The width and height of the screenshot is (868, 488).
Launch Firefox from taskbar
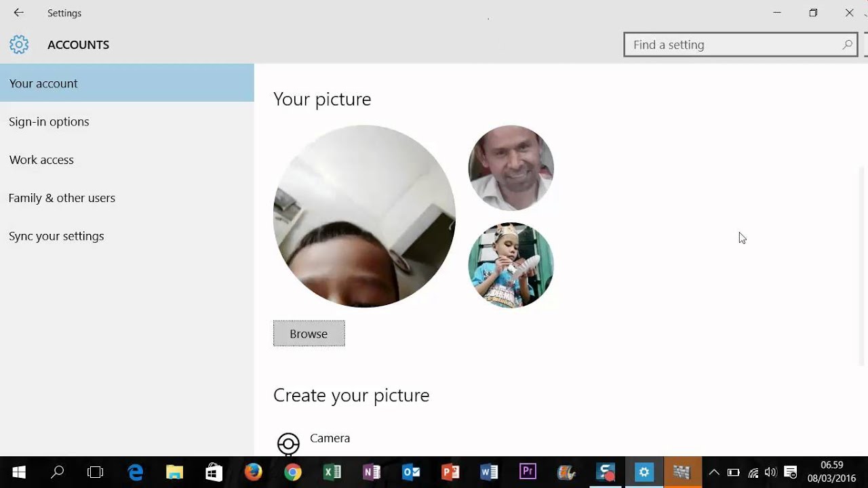click(254, 472)
